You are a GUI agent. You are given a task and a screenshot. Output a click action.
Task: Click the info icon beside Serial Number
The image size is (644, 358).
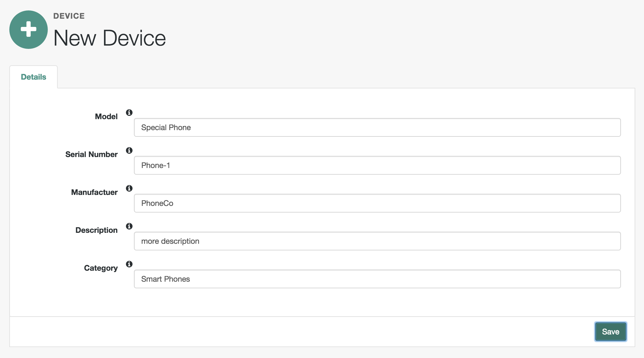pos(129,150)
